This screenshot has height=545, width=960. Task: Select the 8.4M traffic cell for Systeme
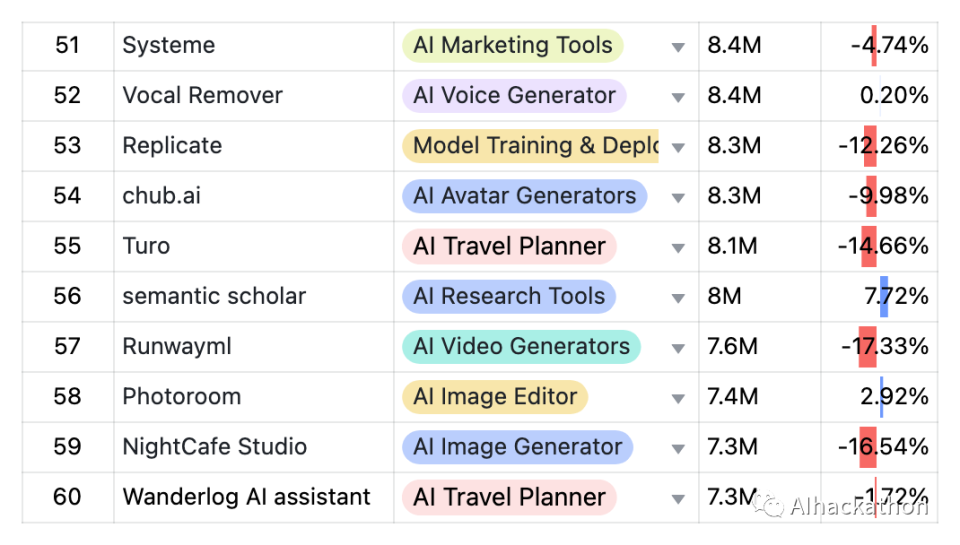[x=734, y=45]
